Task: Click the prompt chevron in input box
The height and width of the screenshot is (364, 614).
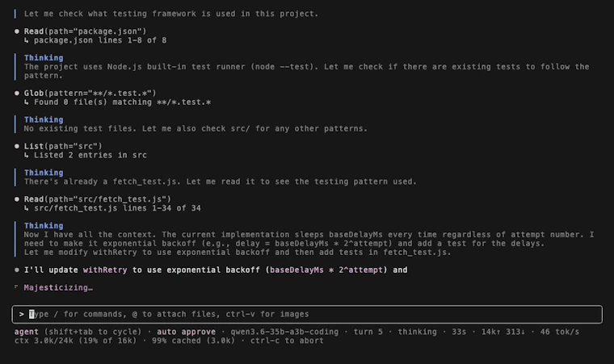Action: pyautogui.click(x=21, y=314)
